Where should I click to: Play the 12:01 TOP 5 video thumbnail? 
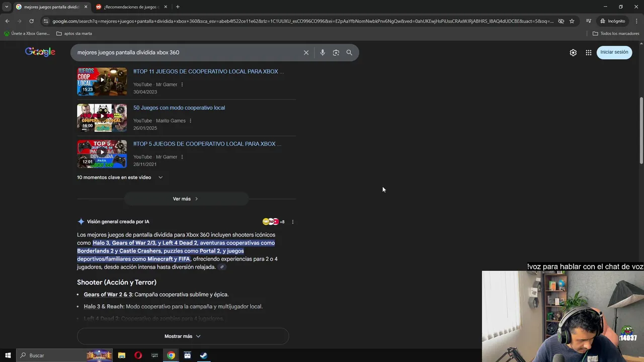click(x=102, y=154)
